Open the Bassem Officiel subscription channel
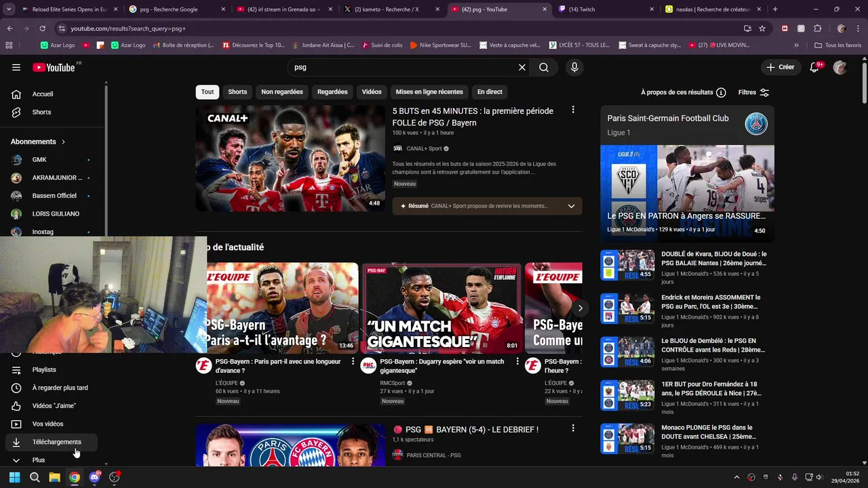Viewport: 868px width, 488px height. [x=53, y=196]
